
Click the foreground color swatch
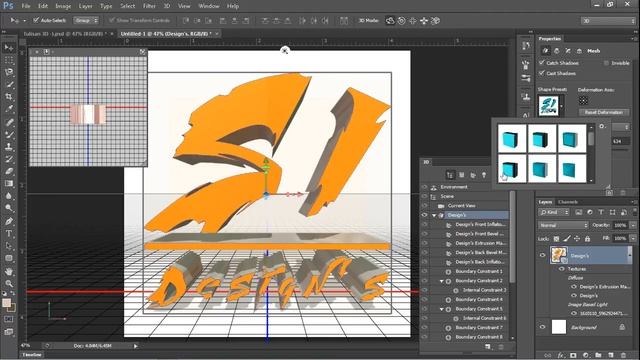pos(7,303)
